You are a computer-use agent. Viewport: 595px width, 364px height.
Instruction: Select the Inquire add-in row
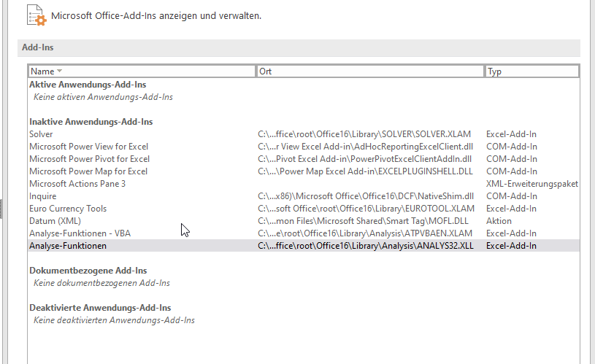pos(304,196)
